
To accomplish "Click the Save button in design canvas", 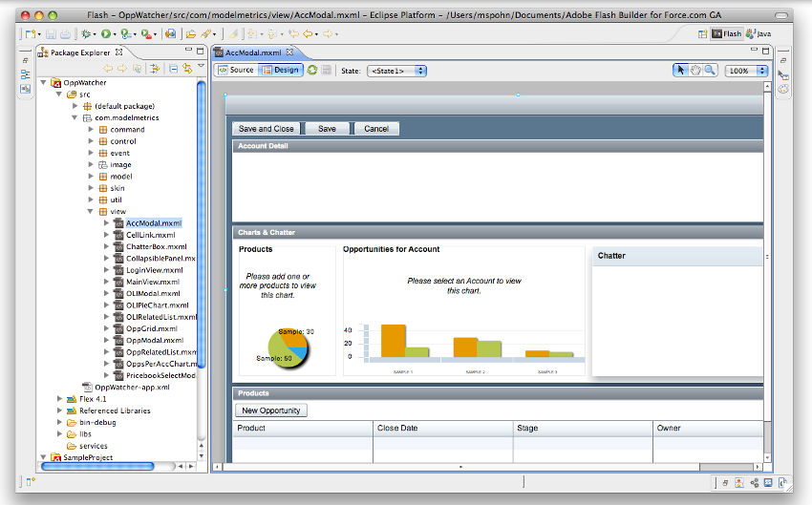I will click(327, 129).
